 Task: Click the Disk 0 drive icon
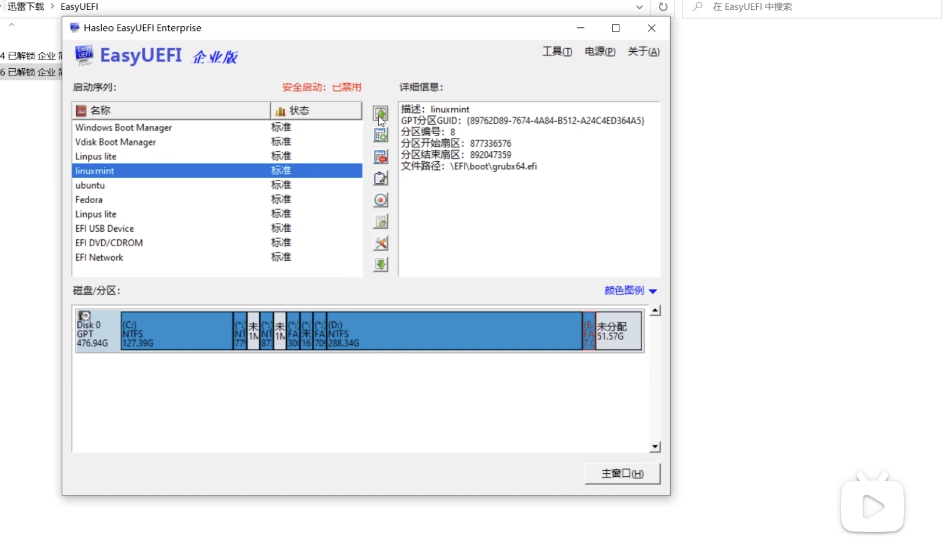pyautogui.click(x=84, y=316)
